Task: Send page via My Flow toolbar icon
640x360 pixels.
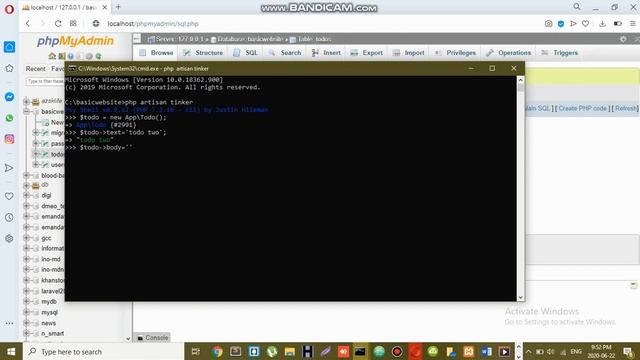Action: [x=573, y=24]
